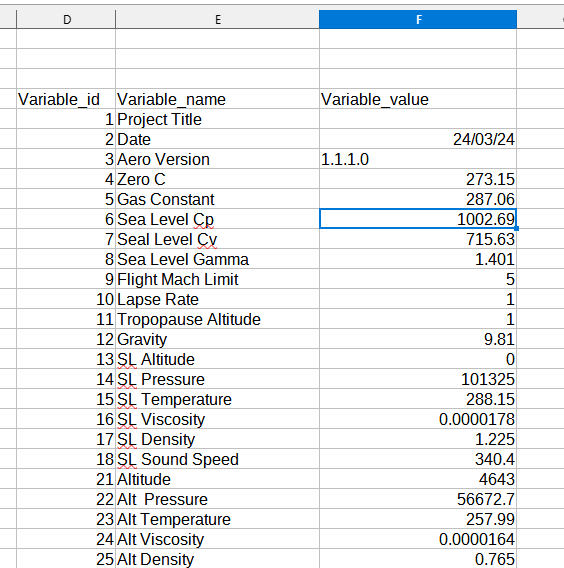The width and height of the screenshot is (564, 568).
Task: Click the Variable_name header cell
Action: 217,99
